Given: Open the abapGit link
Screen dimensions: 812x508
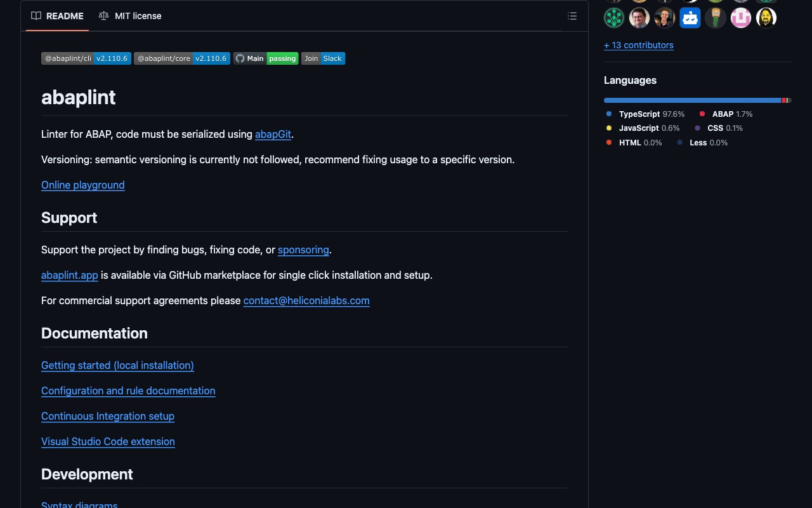Looking at the screenshot, I should (x=273, y=134).
